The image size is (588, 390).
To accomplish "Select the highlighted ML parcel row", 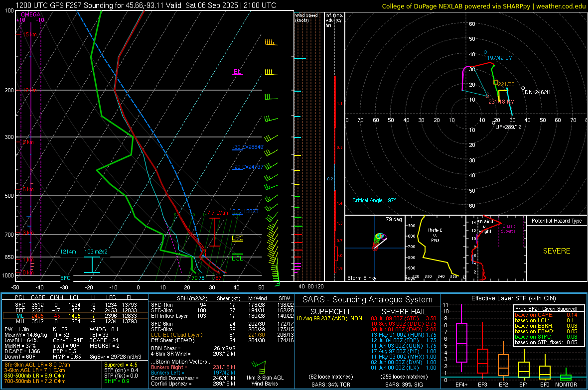I will click(x=75, y=316).
